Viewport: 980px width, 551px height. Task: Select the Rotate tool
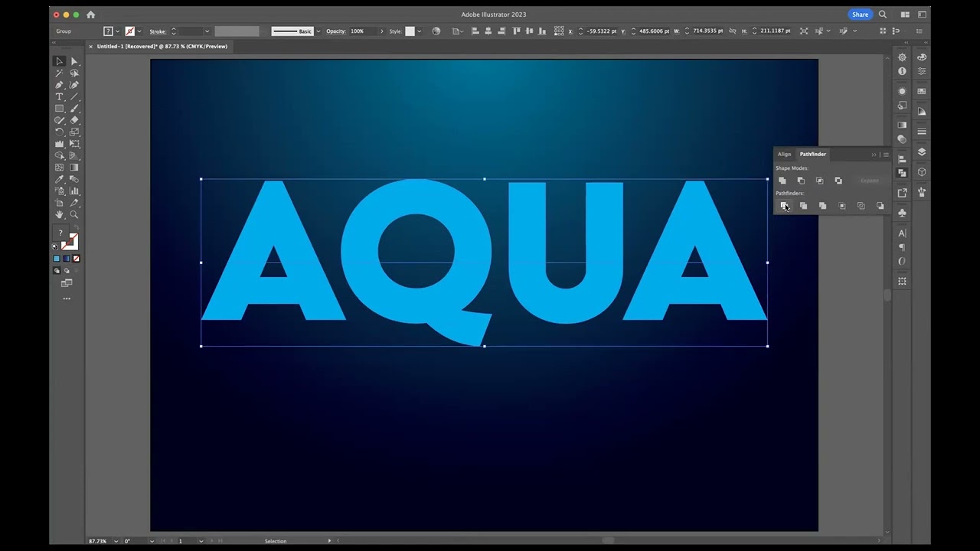click(x=59, y=132)
